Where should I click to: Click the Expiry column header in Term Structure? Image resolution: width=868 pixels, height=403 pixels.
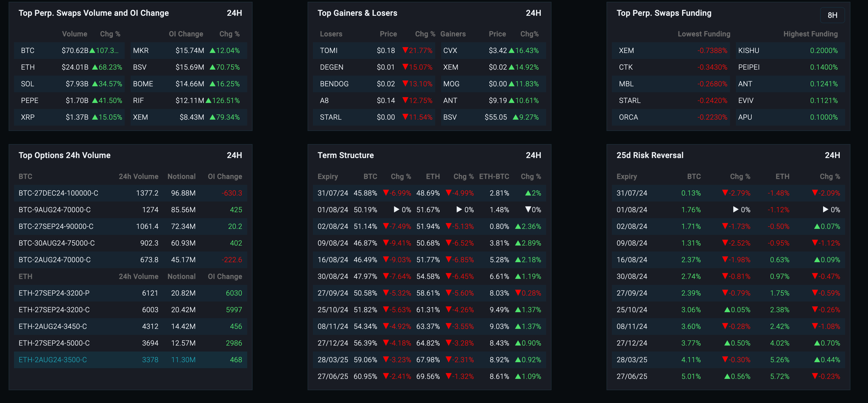pos(328,176)
